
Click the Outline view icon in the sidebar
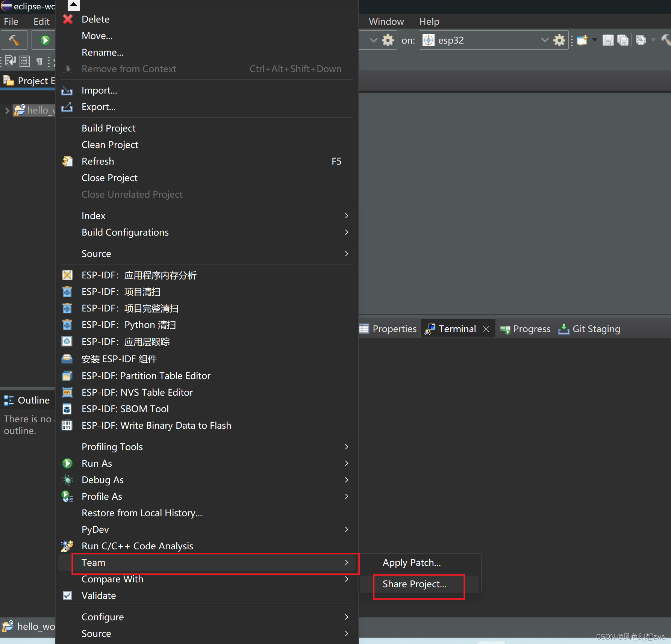tap(8, 400)
